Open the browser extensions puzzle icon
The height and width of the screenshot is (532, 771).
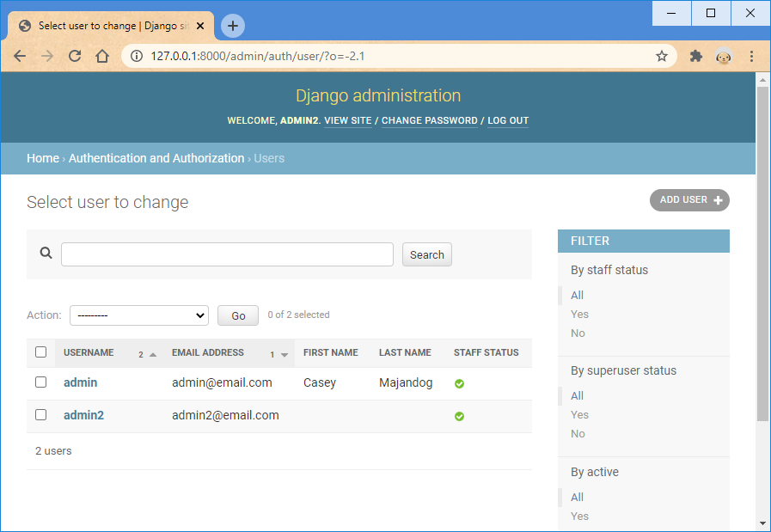(695, 55)
